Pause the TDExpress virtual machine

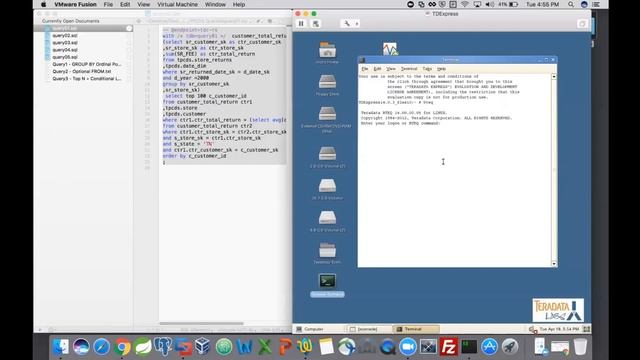coord(301,24)
